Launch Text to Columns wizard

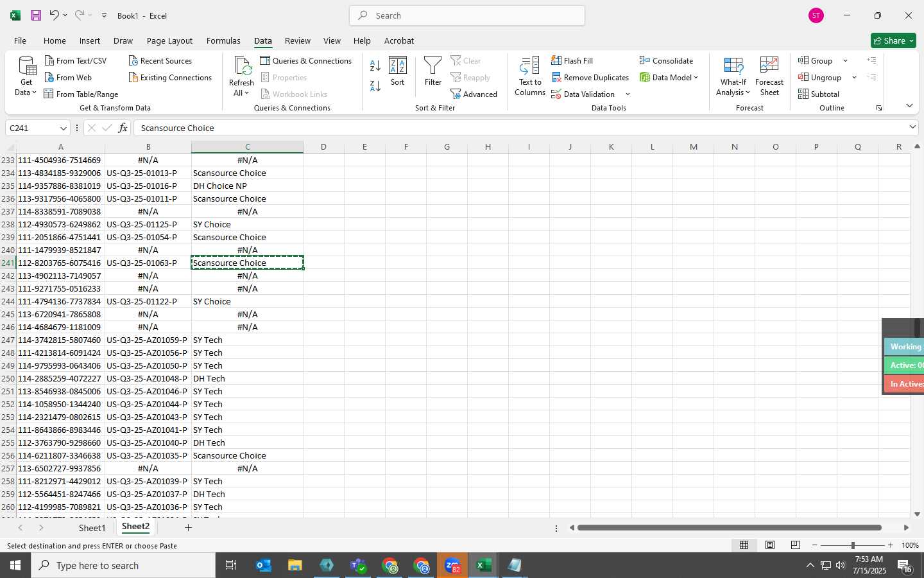[530, 76]
